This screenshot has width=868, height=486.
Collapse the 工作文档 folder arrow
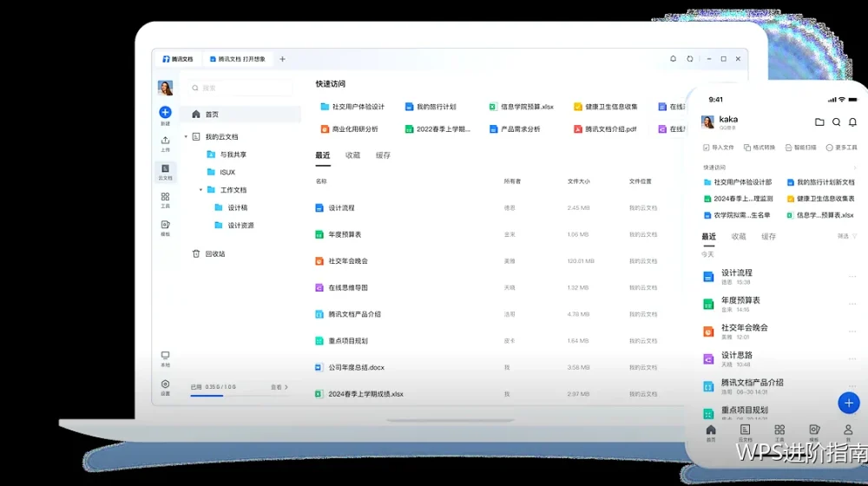201,190
